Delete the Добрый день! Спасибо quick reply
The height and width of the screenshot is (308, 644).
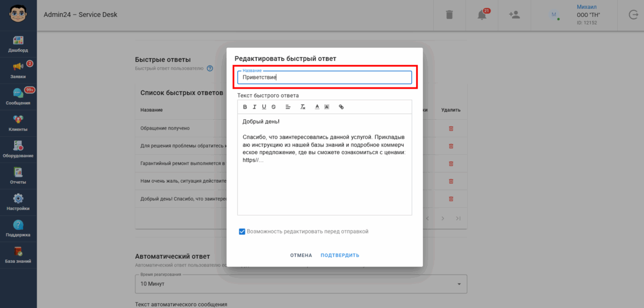pyautogui.click(x=451, y=199)
